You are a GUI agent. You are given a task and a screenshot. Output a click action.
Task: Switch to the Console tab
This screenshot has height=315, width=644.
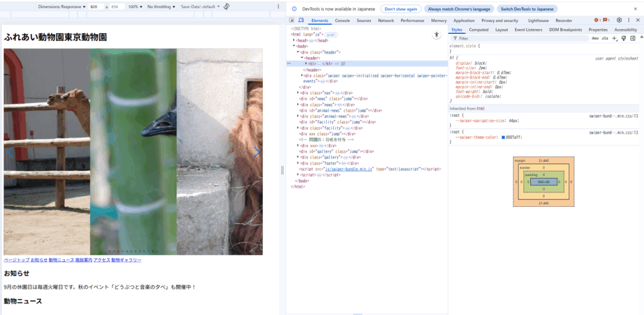(x=342, y=20)
